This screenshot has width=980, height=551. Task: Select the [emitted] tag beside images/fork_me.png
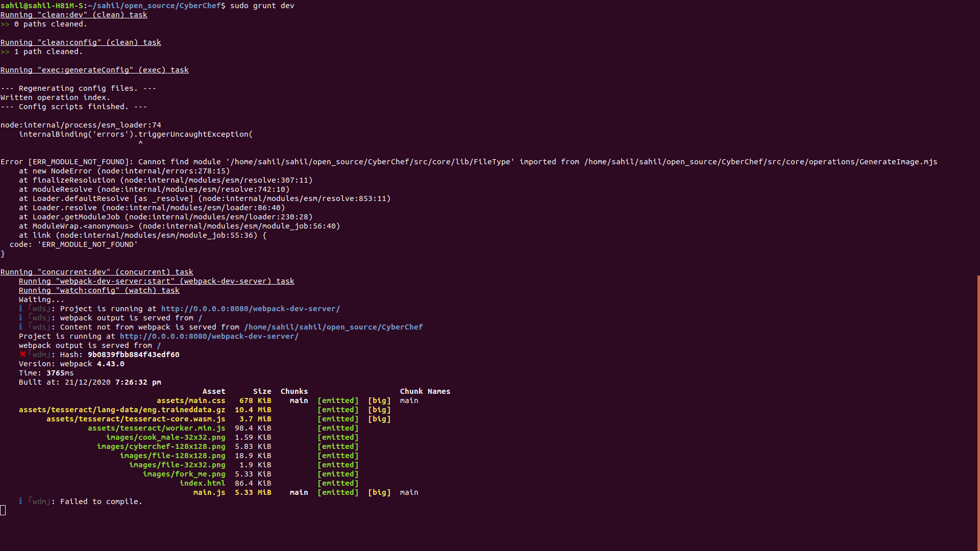[x=338, y=474]
